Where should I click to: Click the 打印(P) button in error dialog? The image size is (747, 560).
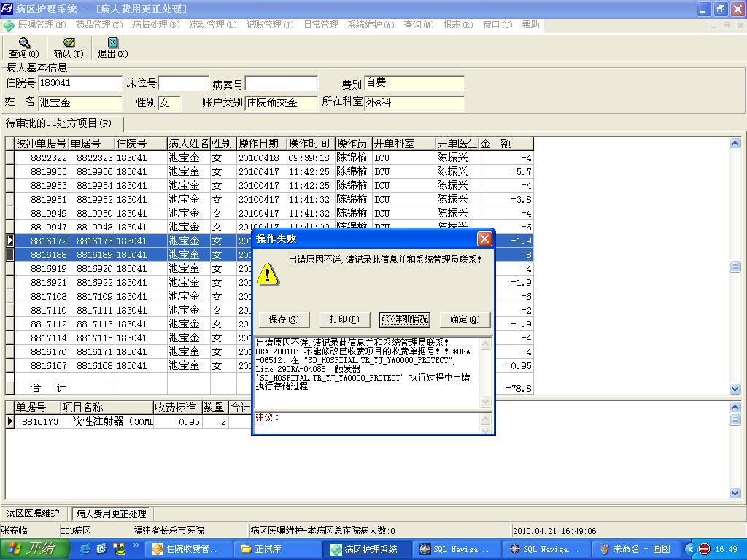(x=344, y=319)
